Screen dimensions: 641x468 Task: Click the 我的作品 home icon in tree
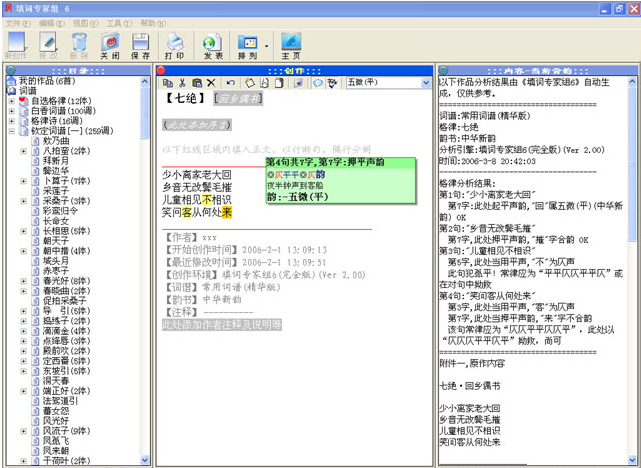[x=11, y=81]
